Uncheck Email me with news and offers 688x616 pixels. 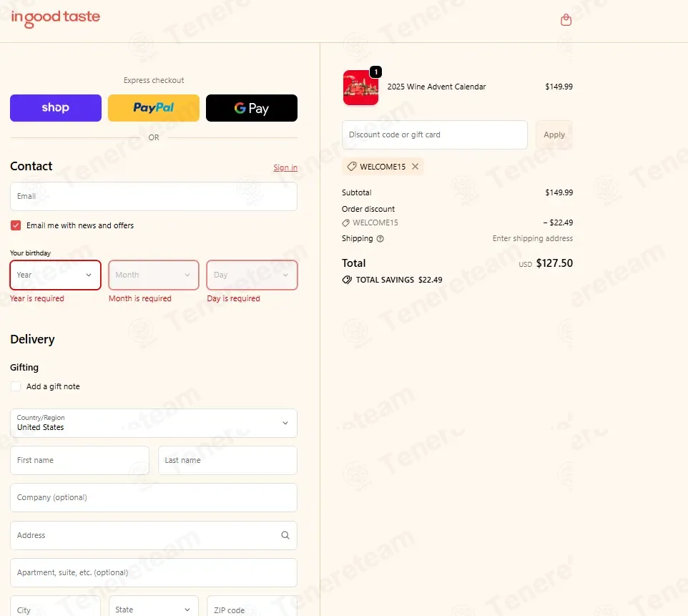pyautogui.click(x=16, y=225)
